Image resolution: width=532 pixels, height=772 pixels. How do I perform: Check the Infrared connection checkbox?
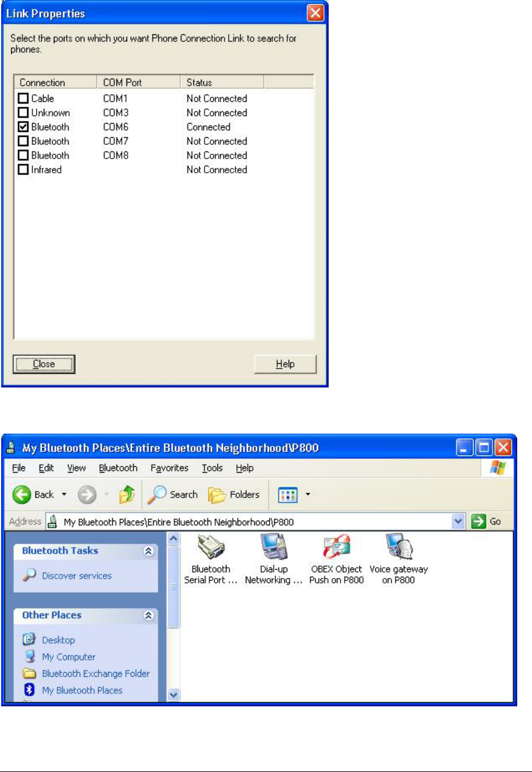[x=22, y=170]
